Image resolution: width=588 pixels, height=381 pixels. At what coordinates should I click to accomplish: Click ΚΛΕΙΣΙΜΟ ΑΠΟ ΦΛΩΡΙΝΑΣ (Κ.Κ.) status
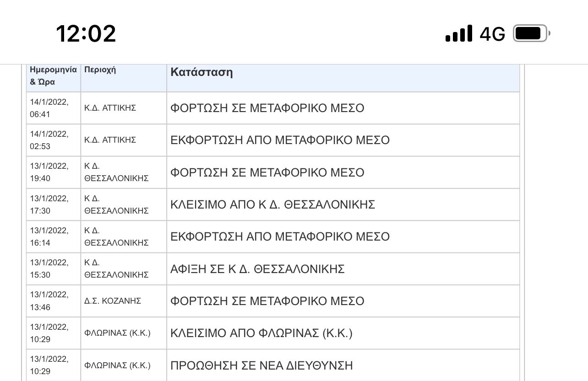coord(261,333)
